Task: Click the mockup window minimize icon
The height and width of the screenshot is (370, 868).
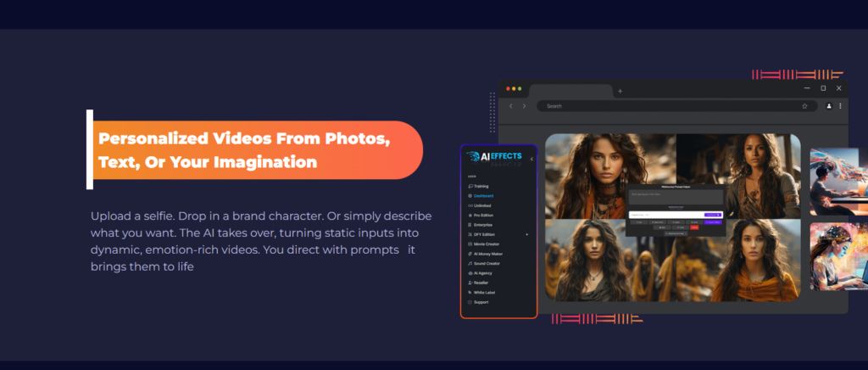Action: pyautogui.click(x=808, y=88)
